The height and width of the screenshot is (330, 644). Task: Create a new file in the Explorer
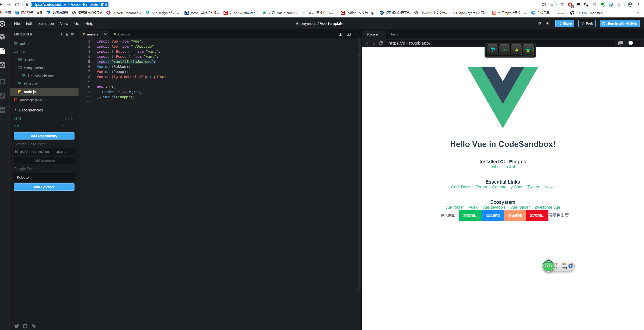[x=67, y=34]
